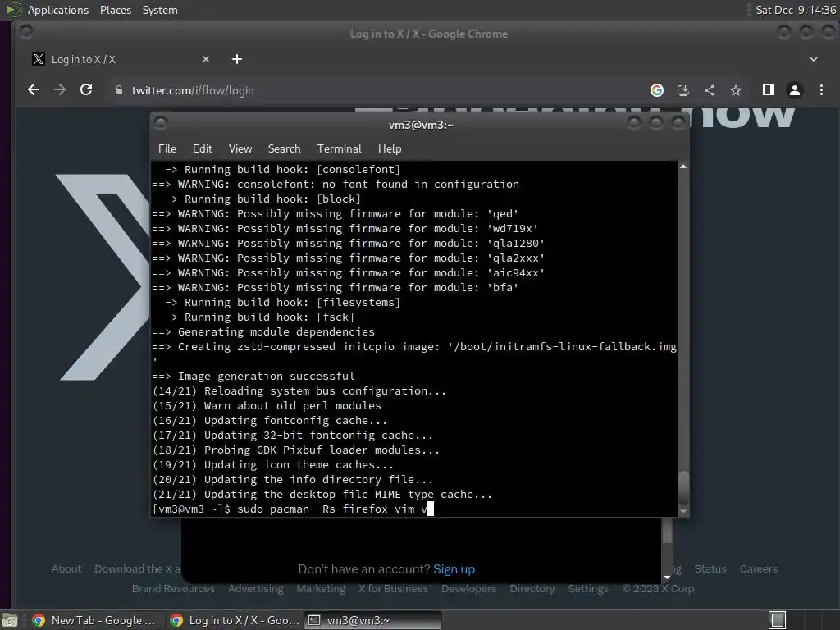Click Chrome's forward navigation arrow
The image size is (840, 630).
pyautogui.click(x=60, y=90)
